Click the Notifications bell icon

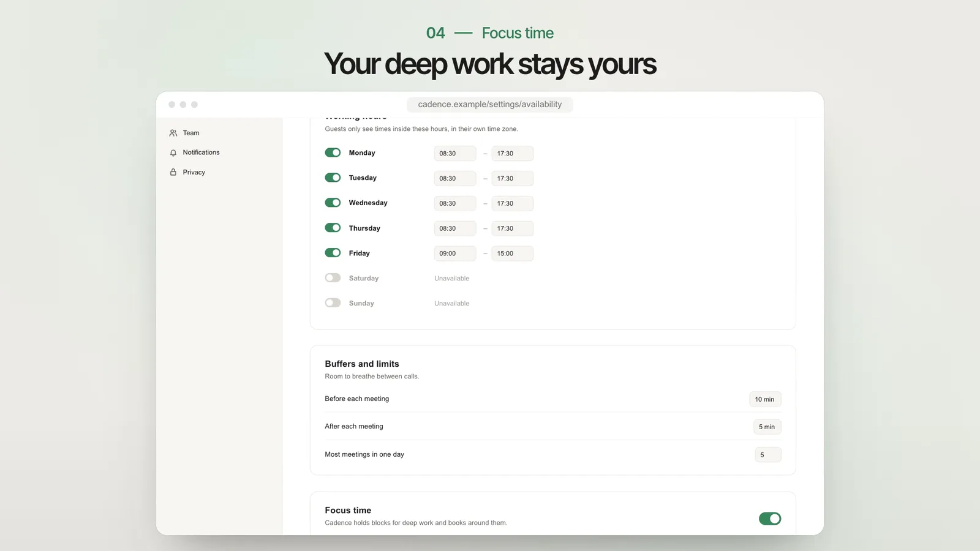click(x=173, y=152)
